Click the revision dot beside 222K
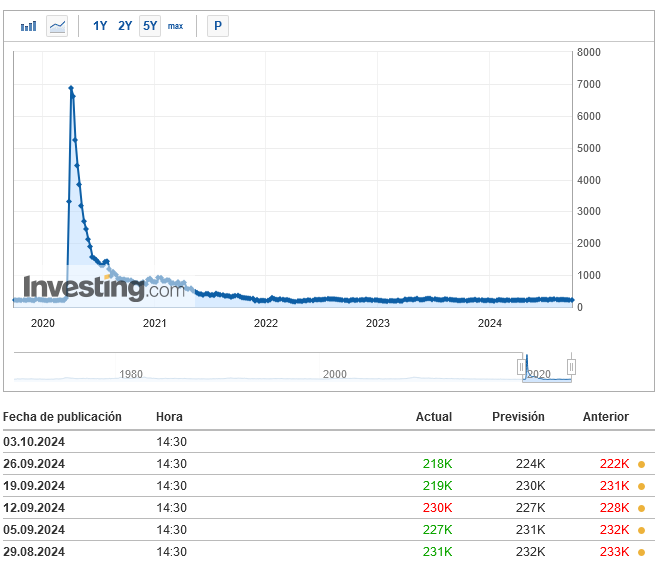This screenshot has height=566, width=663. 641,465
